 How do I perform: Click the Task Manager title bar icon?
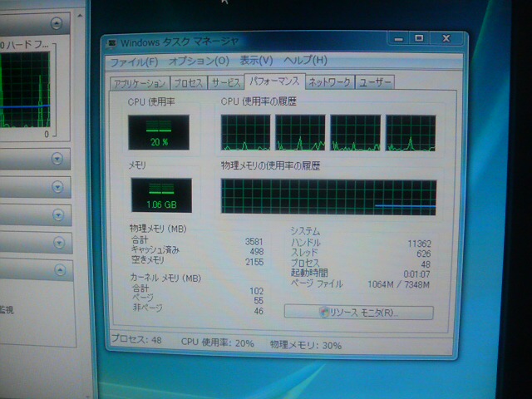point(111,44)
